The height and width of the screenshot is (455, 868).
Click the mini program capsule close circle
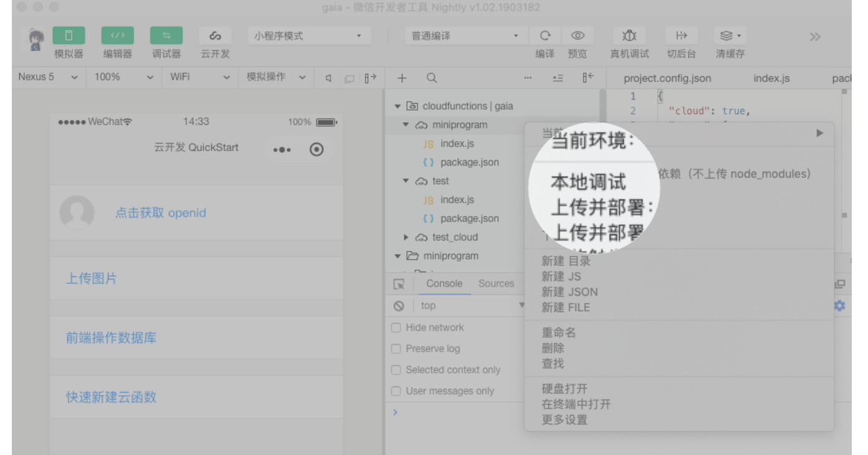317,150
